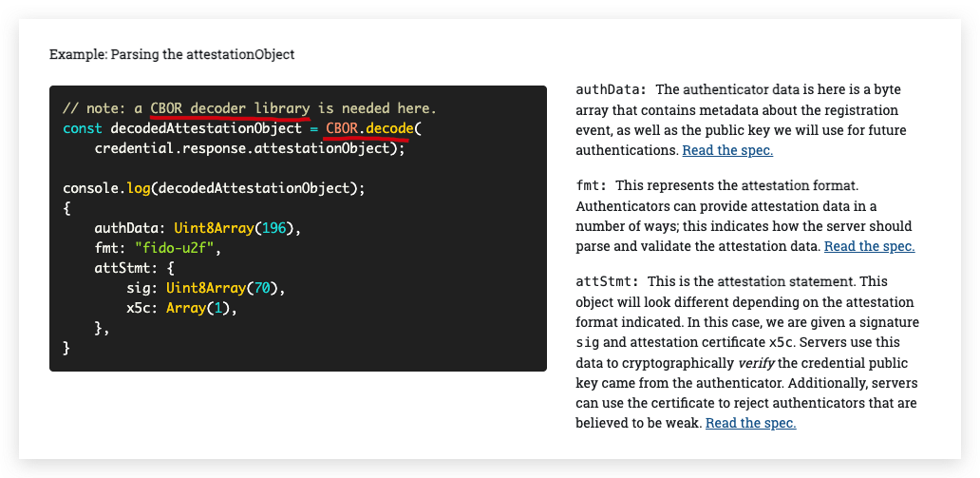Viewport: 980px width, 478px height.
Task: Click the 'x5c: Array(1),' code line
Action: coord(182,309)
